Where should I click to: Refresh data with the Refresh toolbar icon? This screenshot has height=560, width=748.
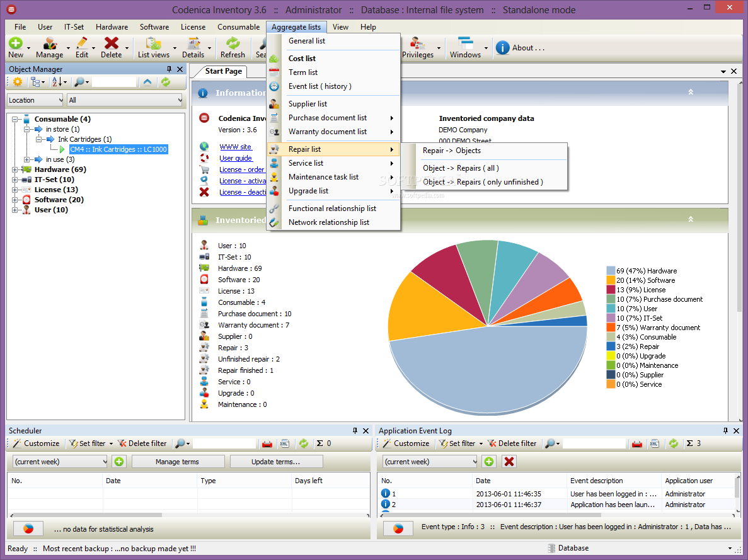[x=233, y=44]
